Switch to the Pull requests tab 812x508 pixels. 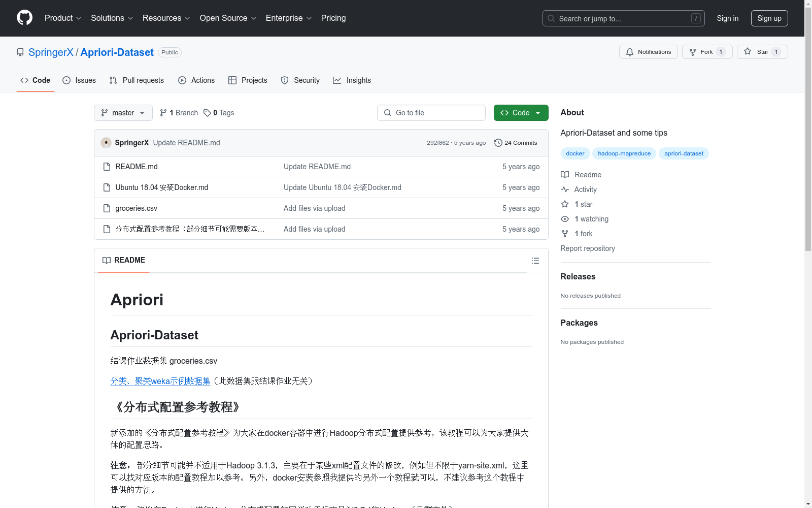tap(137, 80)
